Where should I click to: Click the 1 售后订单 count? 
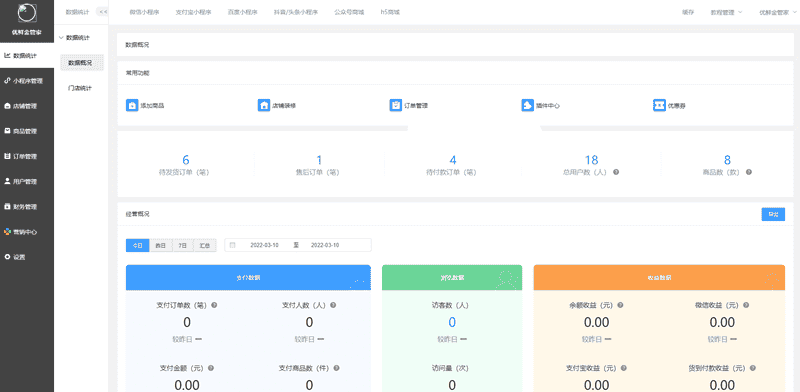click(319, 160)
